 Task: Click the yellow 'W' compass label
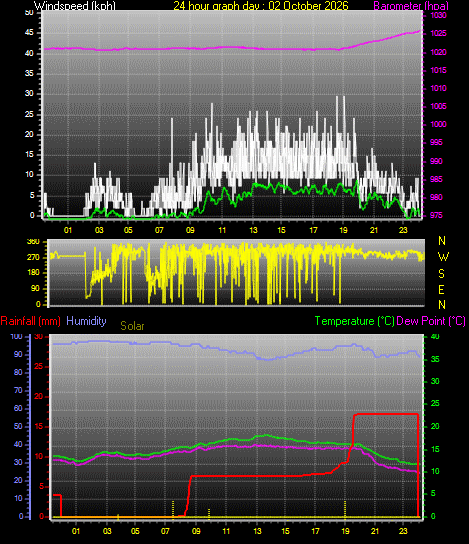443,257
